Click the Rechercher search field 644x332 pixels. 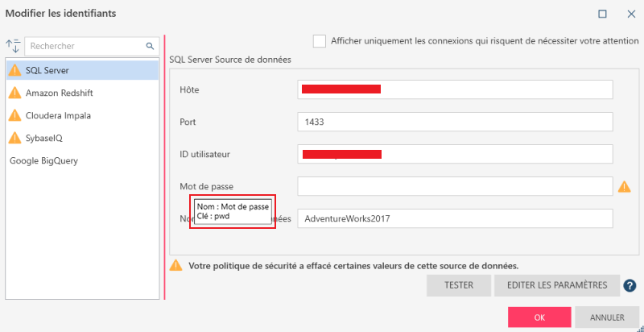pos(85,47)
